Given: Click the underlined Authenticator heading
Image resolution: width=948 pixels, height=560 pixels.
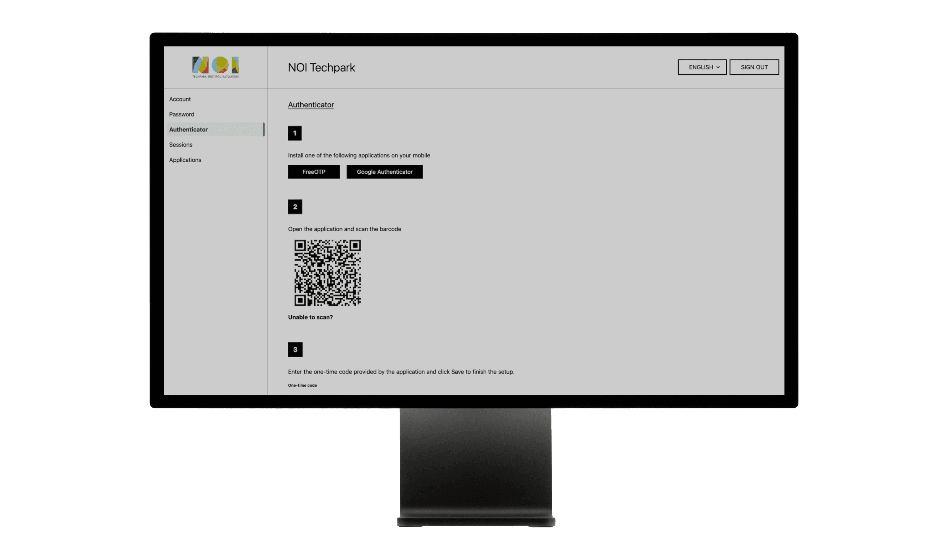Looking at the screenshot, I should click(x=311, y=105).
